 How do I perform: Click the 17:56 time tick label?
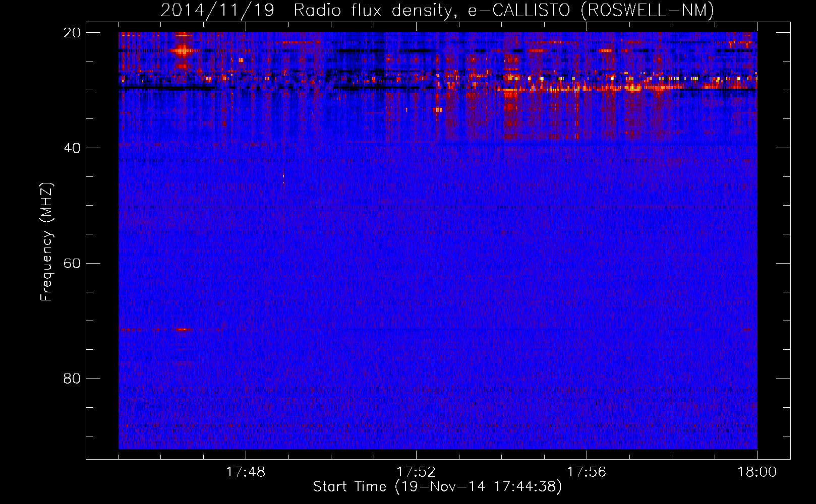pyautogui.click(x=587, y=472)
